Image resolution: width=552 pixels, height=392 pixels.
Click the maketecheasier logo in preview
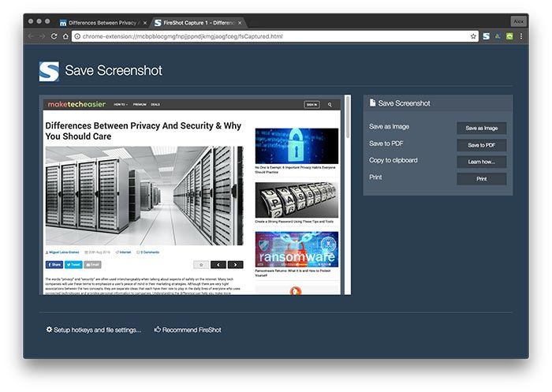(76, 104)
